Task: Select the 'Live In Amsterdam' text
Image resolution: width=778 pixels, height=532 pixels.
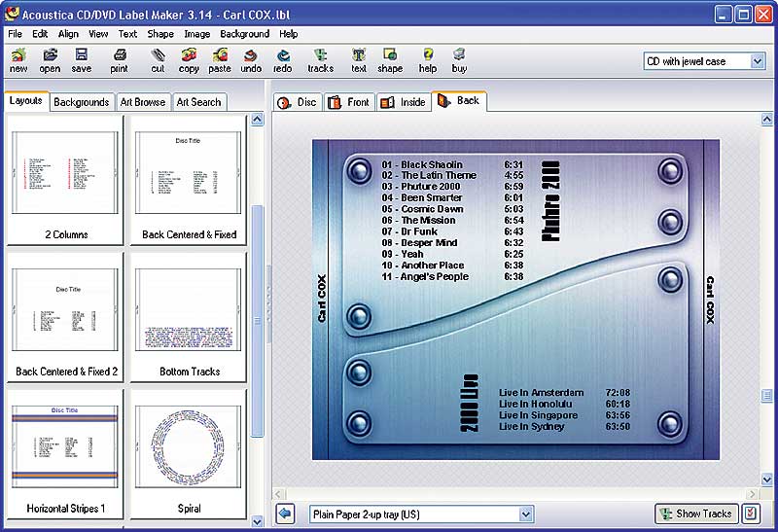Action: point(541,393)
